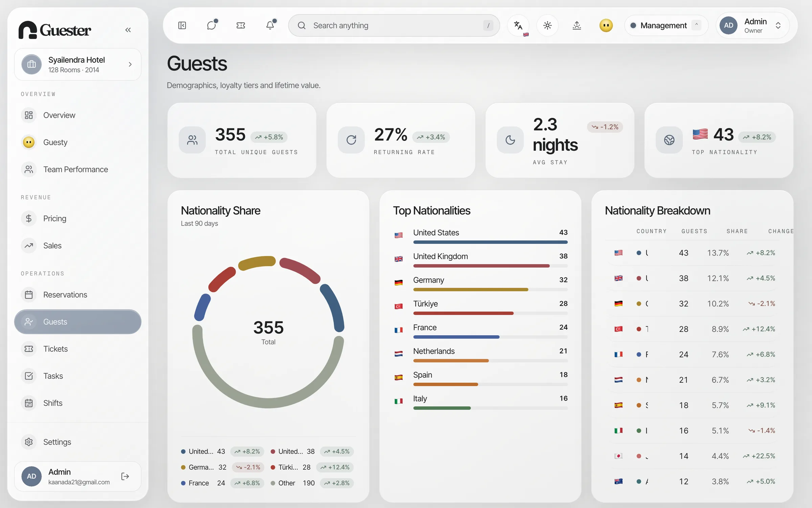This screenshot has height=508, width=812.
Task: Sort by SHARE column header
Action: click(x=737, y=231)
